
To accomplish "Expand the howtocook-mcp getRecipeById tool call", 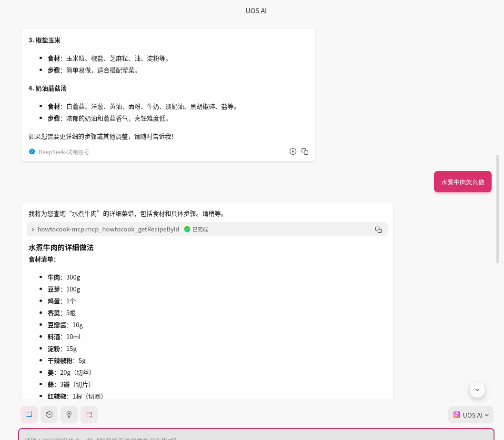I will [x=32, y=230].
